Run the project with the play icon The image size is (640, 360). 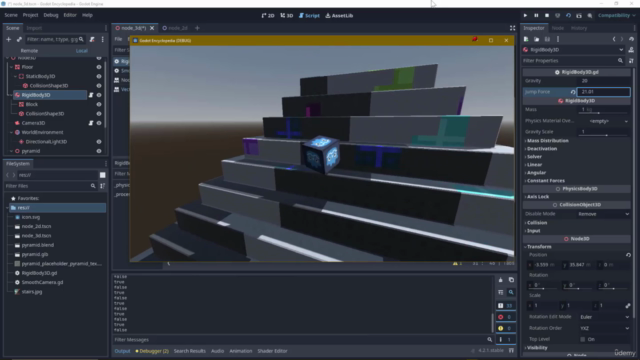(525, 16)
